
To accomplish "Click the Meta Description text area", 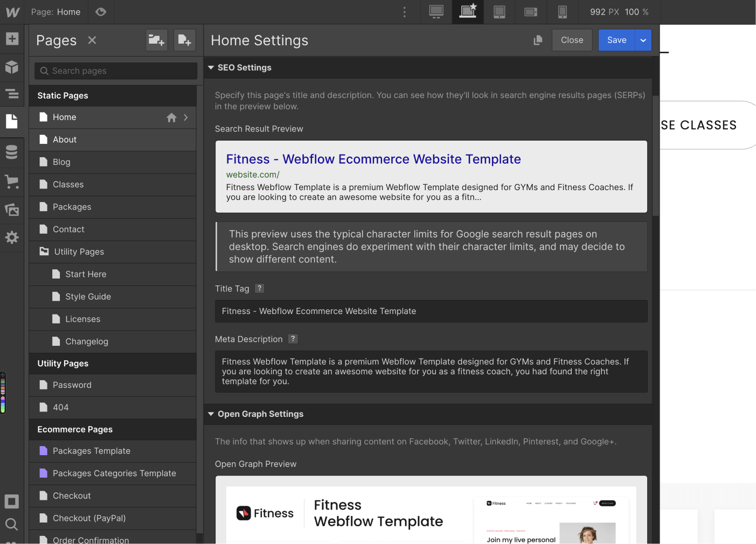I will 431,372.
